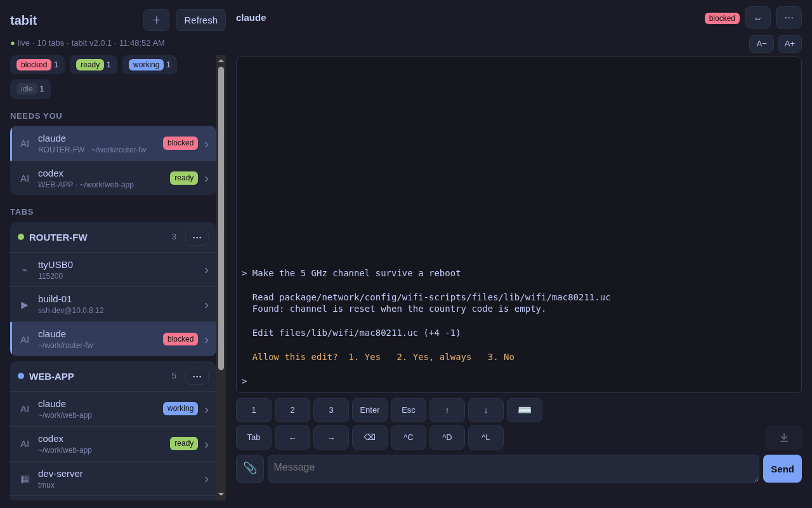812x508 pixels.
Task: Open chevron for build-01 tab row
Action: tap(206, 305)
